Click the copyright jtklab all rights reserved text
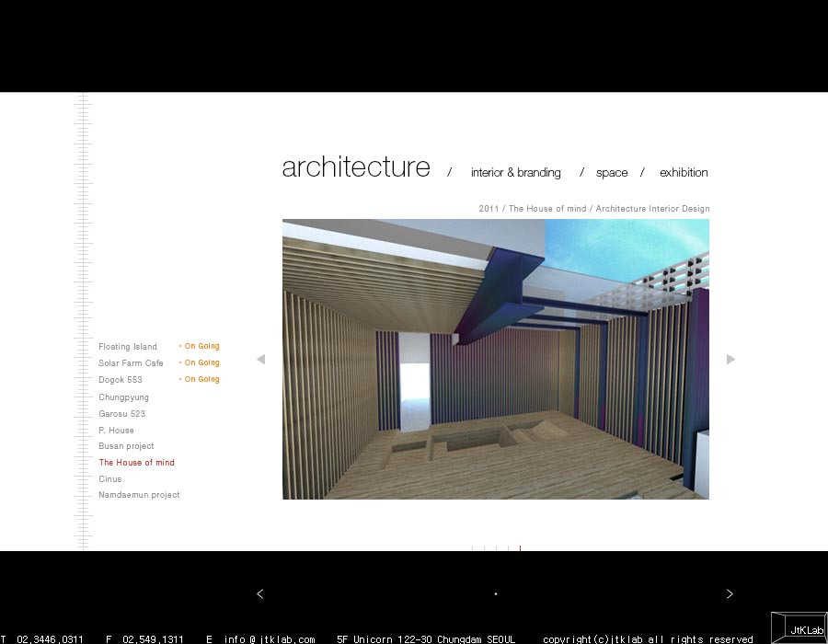 tap(648, 639)
